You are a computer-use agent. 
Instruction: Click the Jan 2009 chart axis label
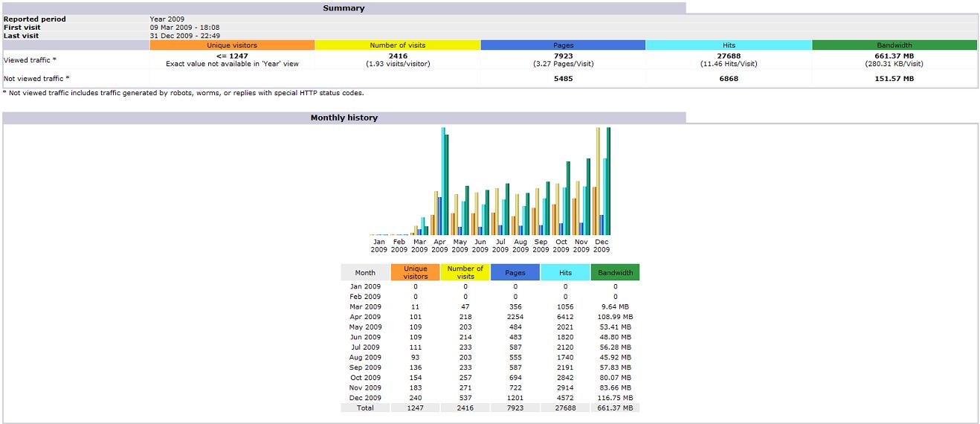click(379, 245)
